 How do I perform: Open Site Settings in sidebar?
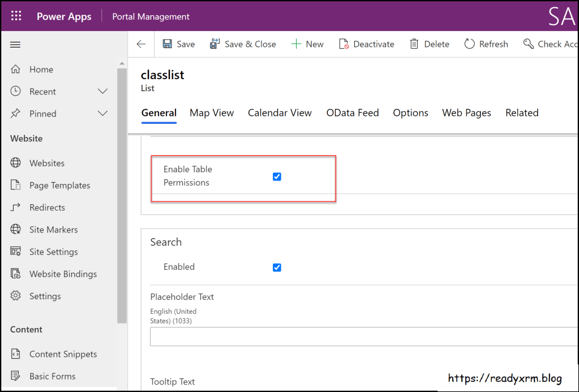[x=53, y=252]
